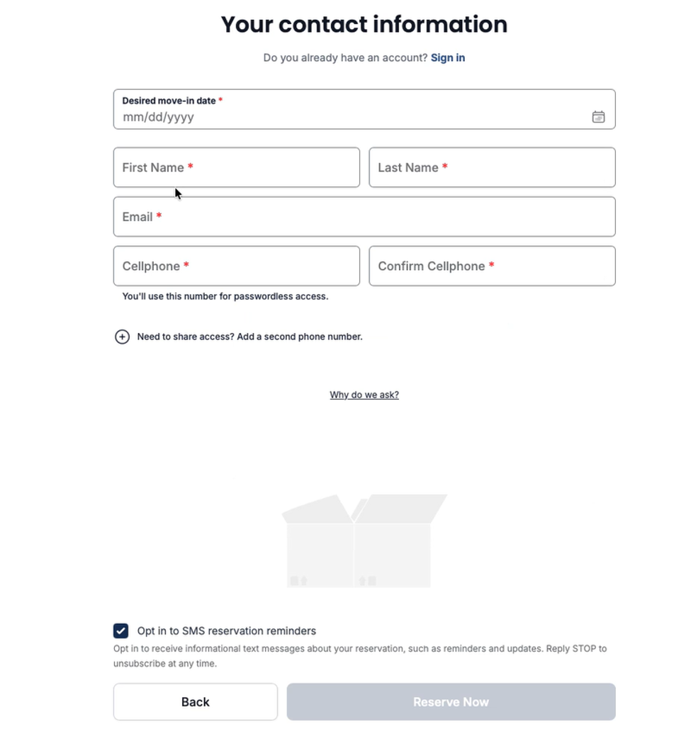The width and height of the screenshot is (691, 731).
Task: Click the faded open box illustration
Action: tap(364, 540)
